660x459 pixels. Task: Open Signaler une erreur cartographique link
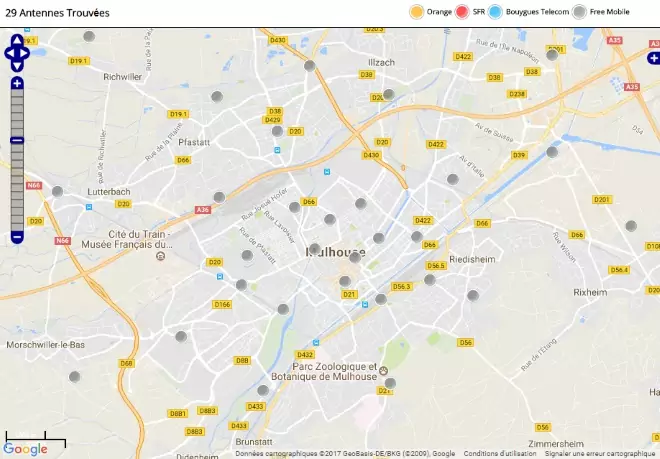(600, 454)
